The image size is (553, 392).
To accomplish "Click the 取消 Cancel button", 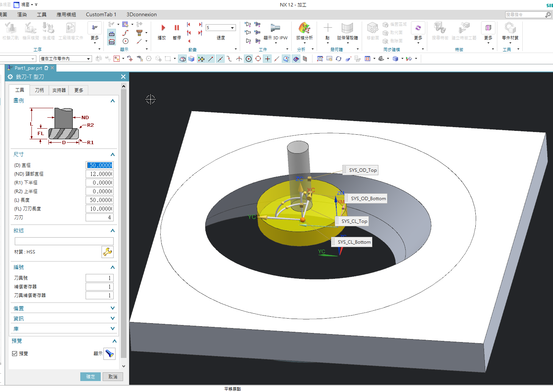I will [x=113, y=376].
